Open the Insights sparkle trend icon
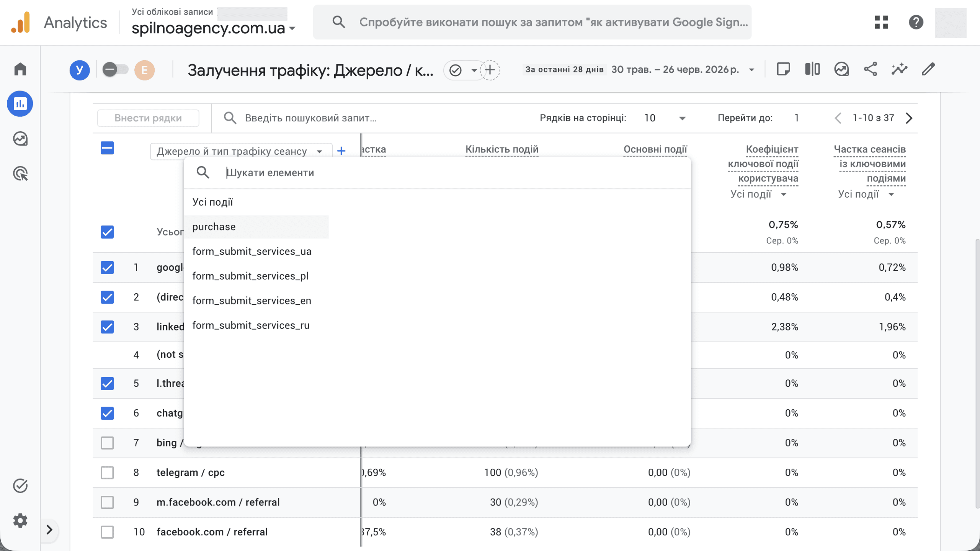The height and width of the screenshot is (551, 980). click(x=899, y=69)
